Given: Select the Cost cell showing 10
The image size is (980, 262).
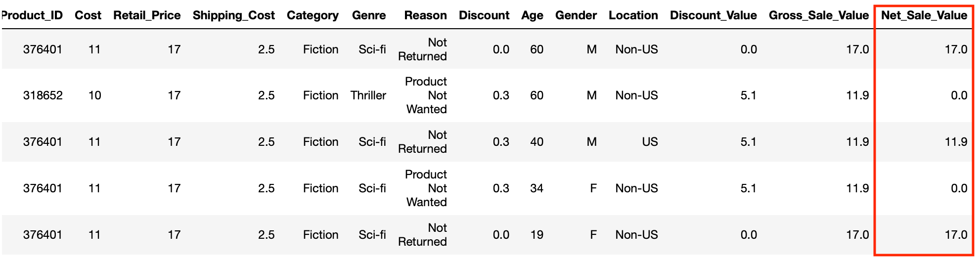Looking at the screenshot, I should coord(94,95).
